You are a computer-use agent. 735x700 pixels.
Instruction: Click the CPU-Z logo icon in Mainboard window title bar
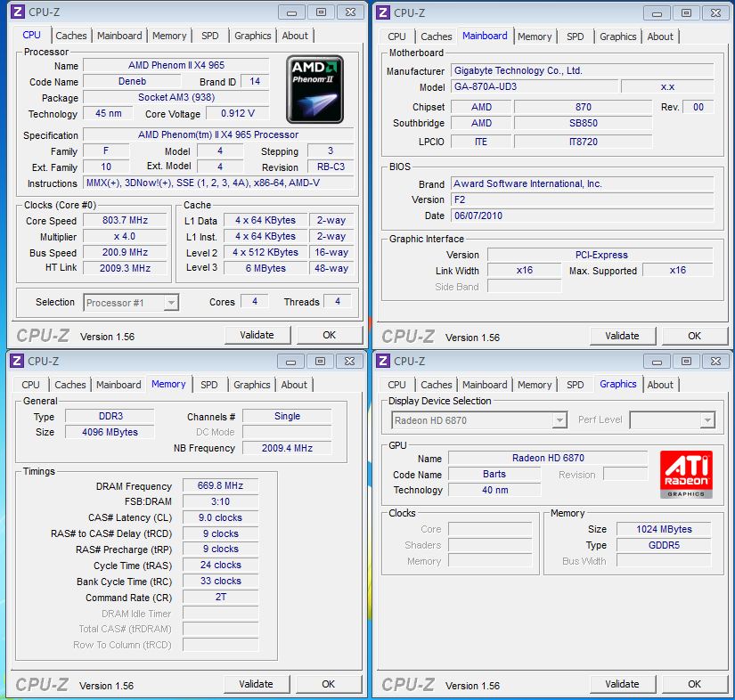383,12
